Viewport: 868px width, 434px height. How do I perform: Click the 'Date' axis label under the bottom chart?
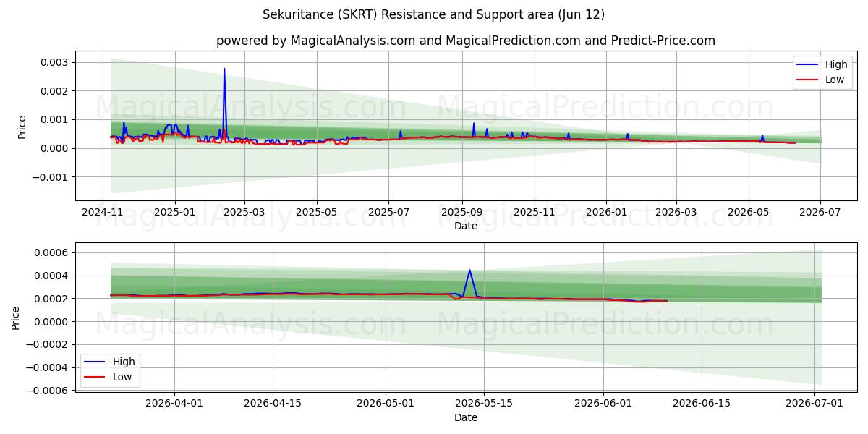click(x=466, y=417)
